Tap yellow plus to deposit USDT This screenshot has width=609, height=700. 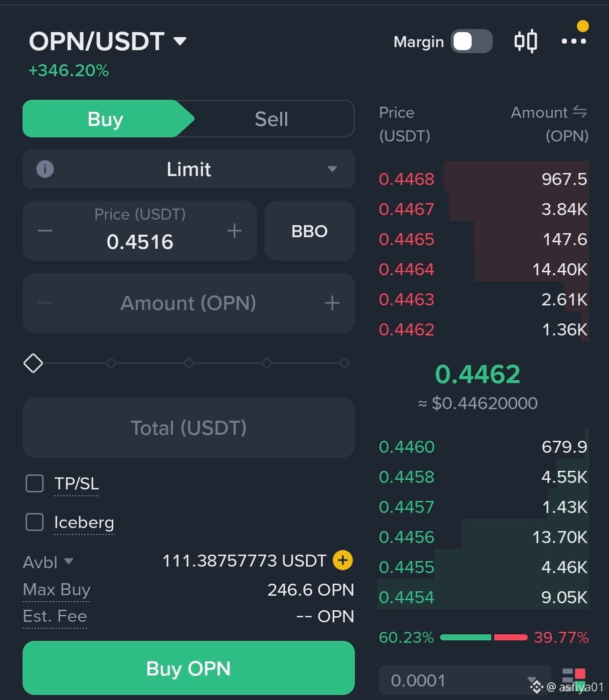click(343, 560)
